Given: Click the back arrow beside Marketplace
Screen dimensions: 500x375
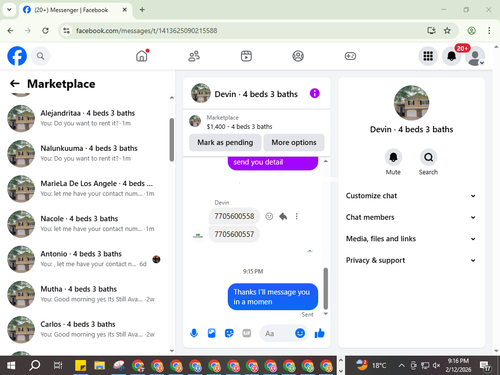Looking at the screenshot, I should 15,84.
